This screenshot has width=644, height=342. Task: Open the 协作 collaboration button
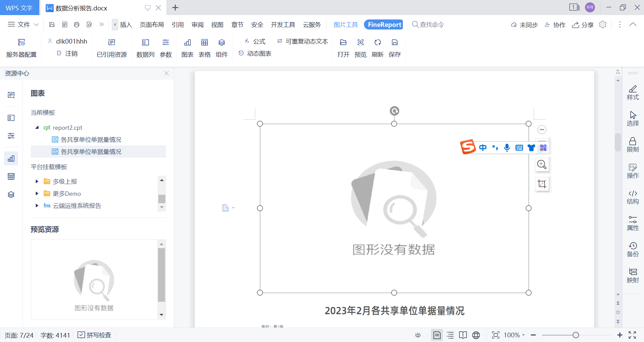555,25
